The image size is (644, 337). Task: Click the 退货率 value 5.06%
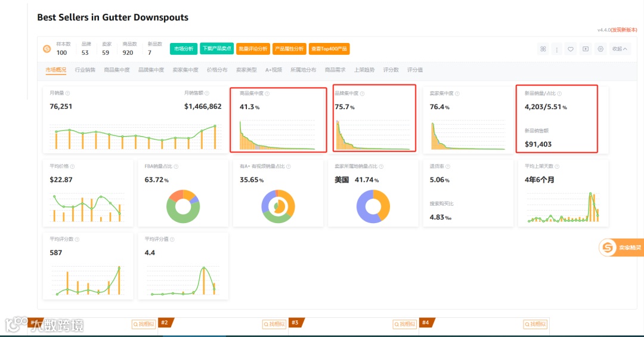[439, 180]
